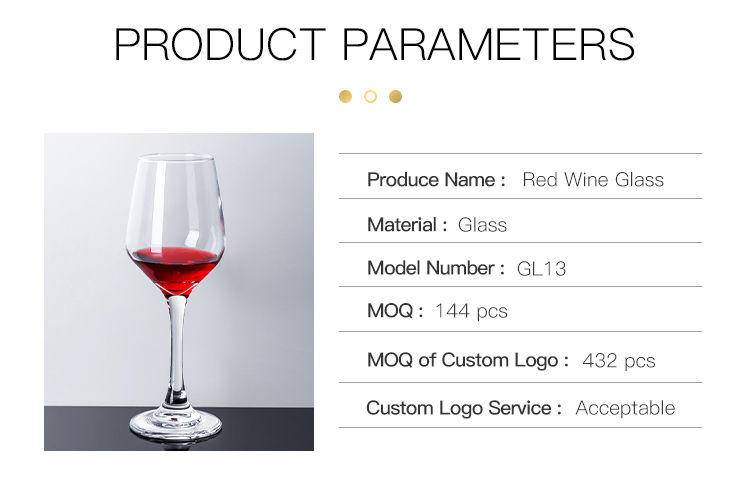Select the Produce Name label

[436, 180]
